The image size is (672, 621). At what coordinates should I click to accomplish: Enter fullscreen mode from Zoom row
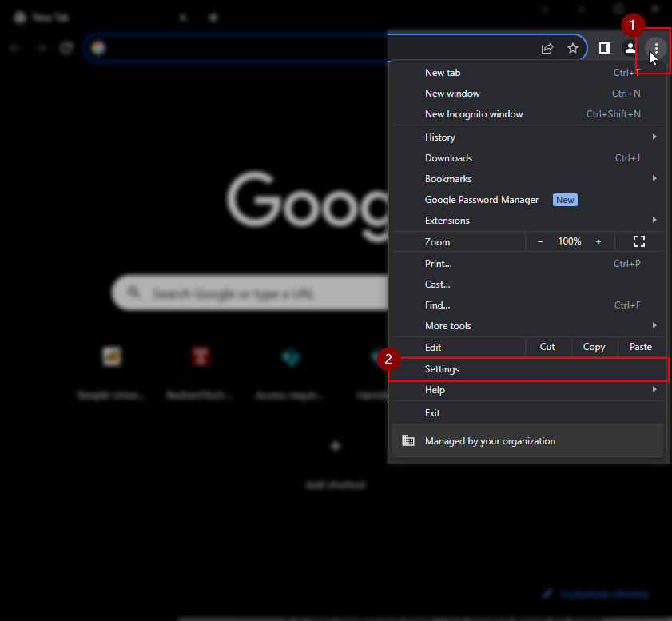pos(638,241)
